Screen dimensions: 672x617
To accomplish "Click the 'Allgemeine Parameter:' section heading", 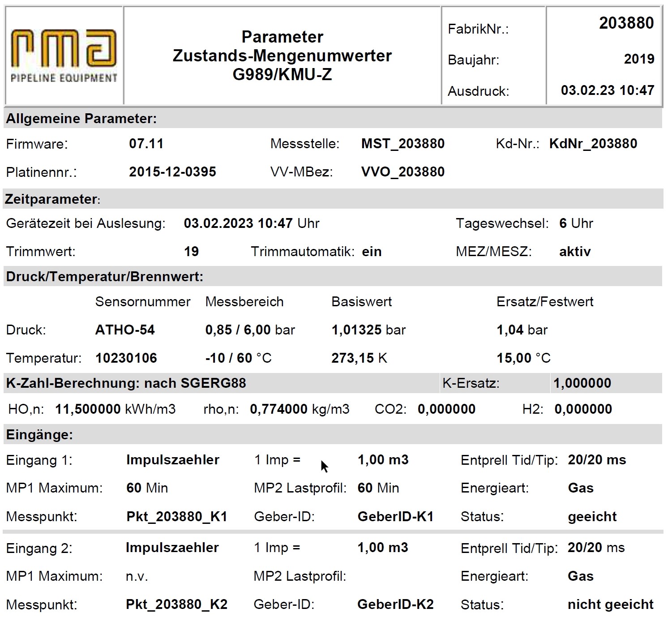I will [x=81, y=119].
